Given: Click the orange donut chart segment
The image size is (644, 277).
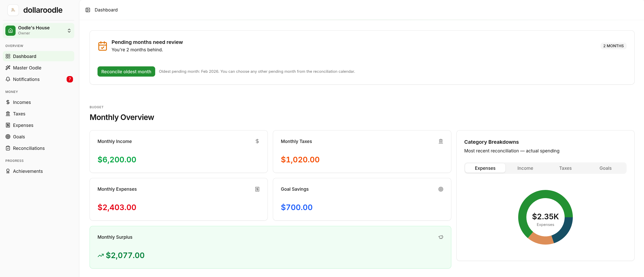Looking at the screenshot, I should click(x=541, y=239).
